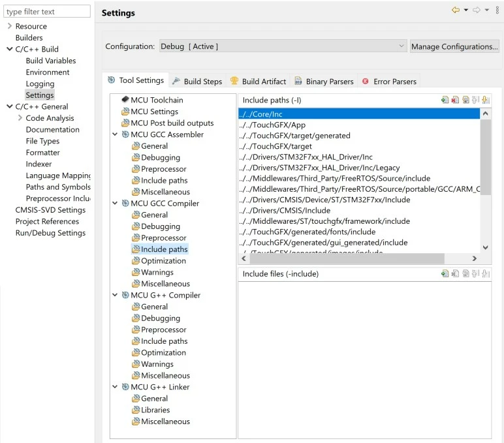
Task: Expand the Code Analysis tree node
Action: [x=20, y=118]
